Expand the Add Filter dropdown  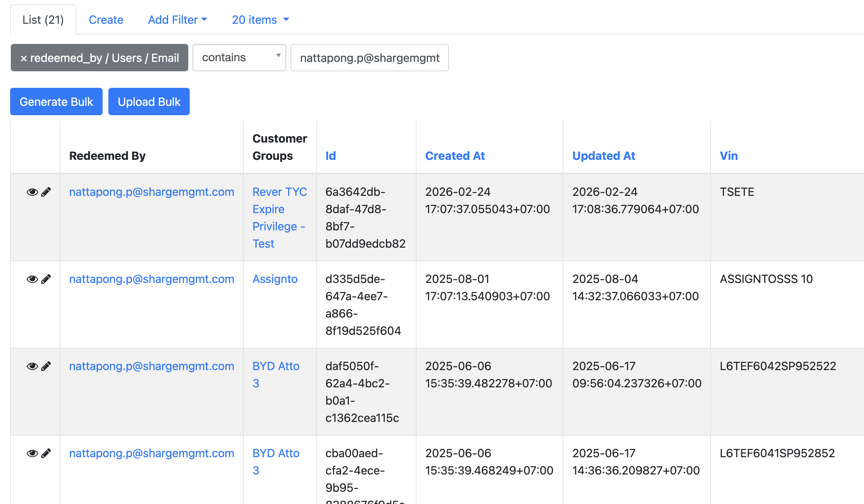click(x=177, y=20)
